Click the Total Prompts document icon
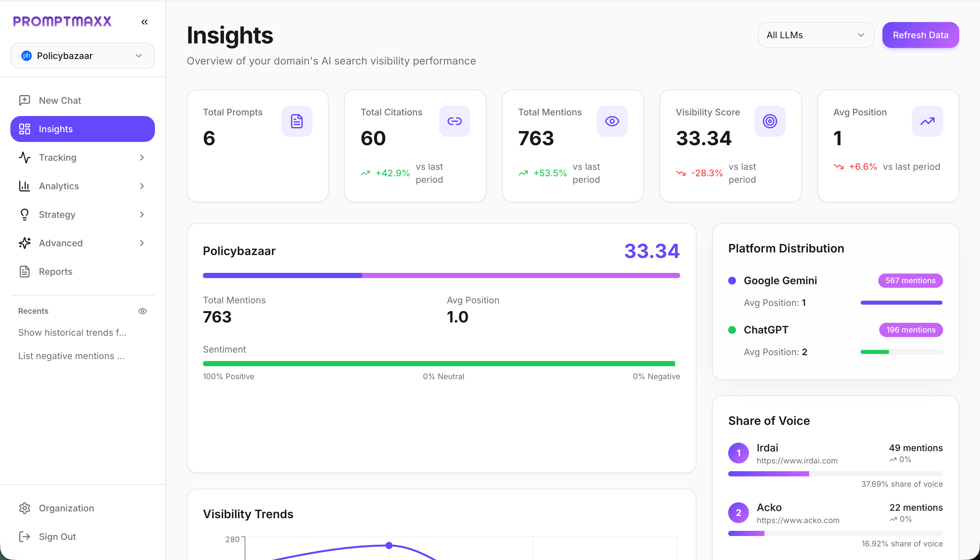Viewport: 980px width, 560px height. (x=297, y=121)
